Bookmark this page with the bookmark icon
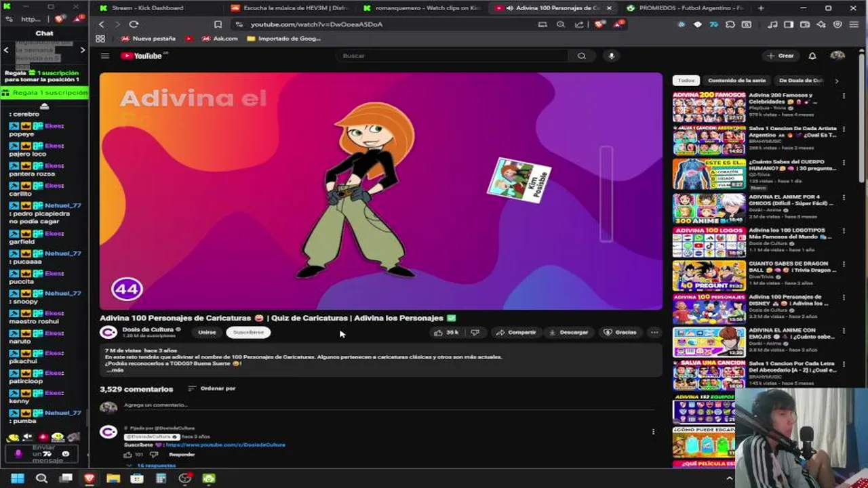 218,24
